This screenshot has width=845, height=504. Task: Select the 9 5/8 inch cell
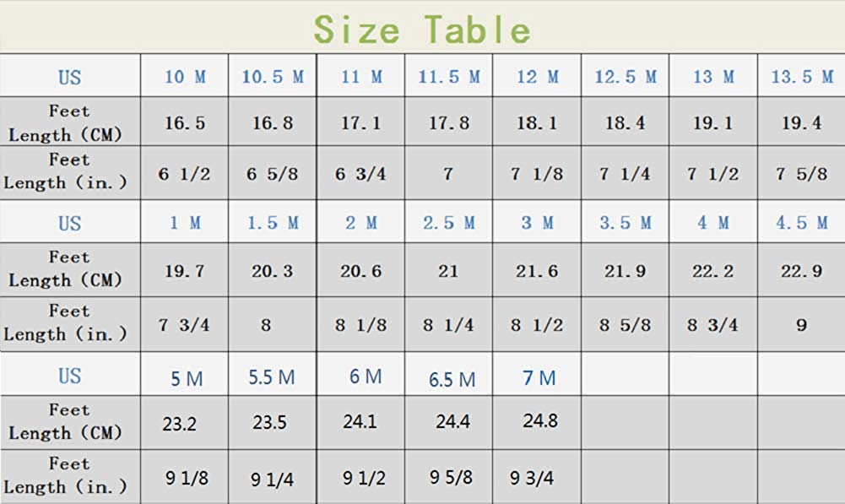pyautogui.click(x=451, y=477)
